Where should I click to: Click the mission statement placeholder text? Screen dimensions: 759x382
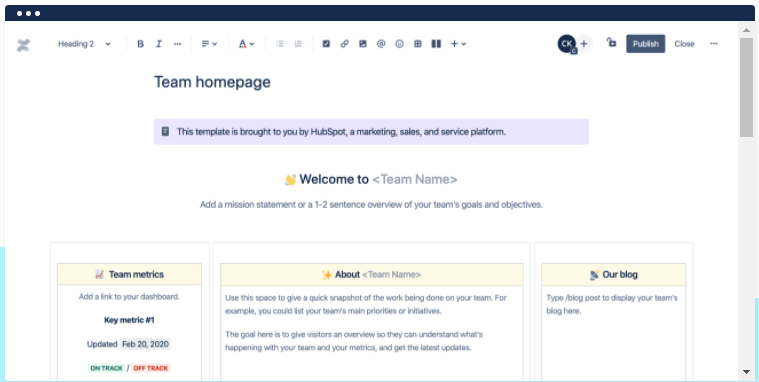371,205
